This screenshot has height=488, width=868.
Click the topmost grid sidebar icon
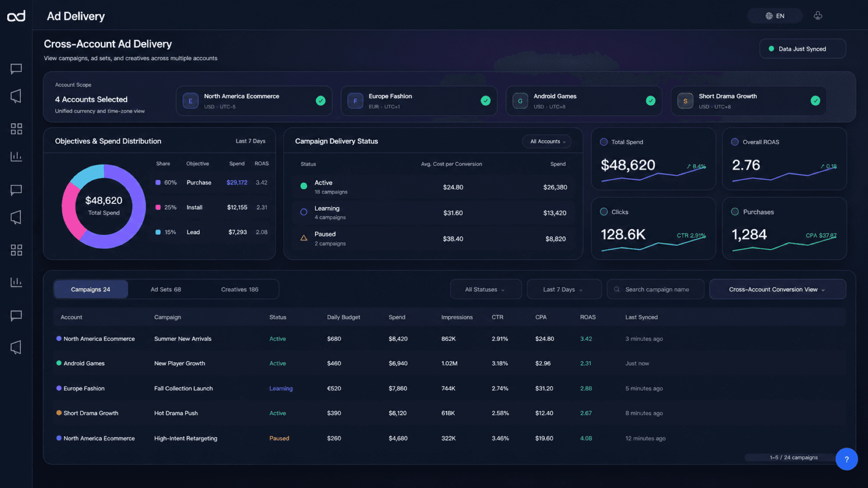pyautogui.click(x=16, y=129)
